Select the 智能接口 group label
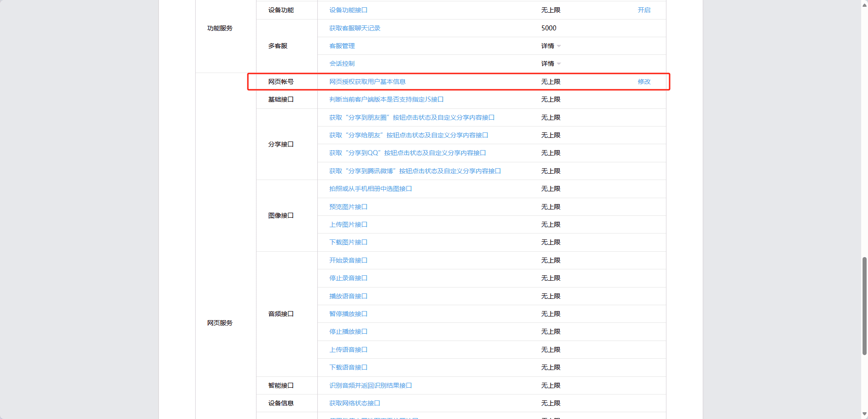The height and width of the screenshot is (419, 868). (x=281, y=385)
